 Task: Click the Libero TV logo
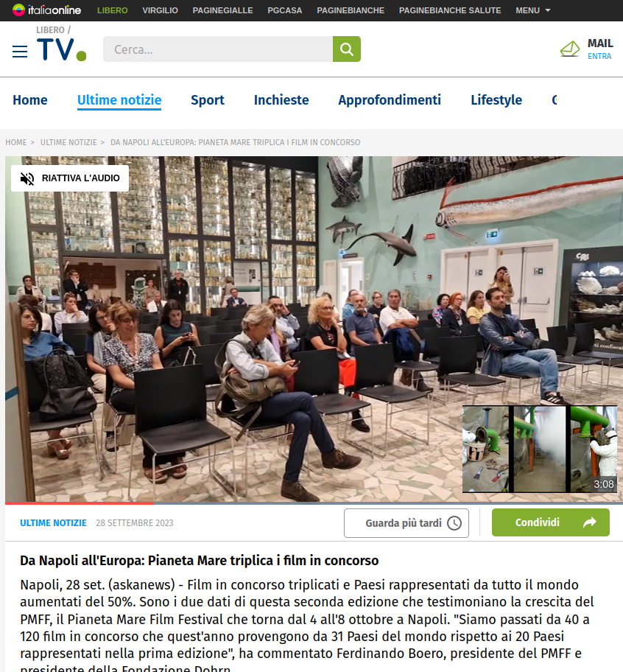[61, 44]
